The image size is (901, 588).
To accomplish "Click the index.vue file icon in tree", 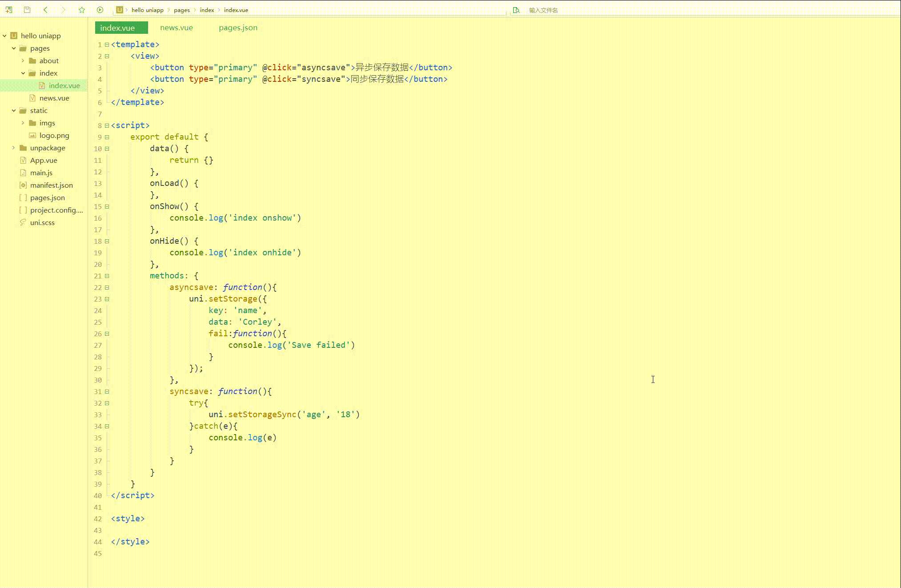I will click(42, 85).
